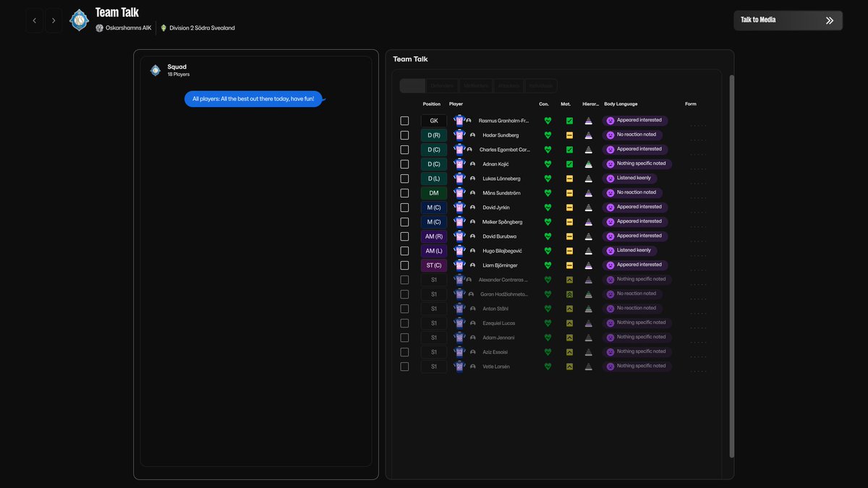The height and width of the screenshot is (488, 868).
Task: Open the Talk to Media chevron arrows
Action: (x=830, y=20)
